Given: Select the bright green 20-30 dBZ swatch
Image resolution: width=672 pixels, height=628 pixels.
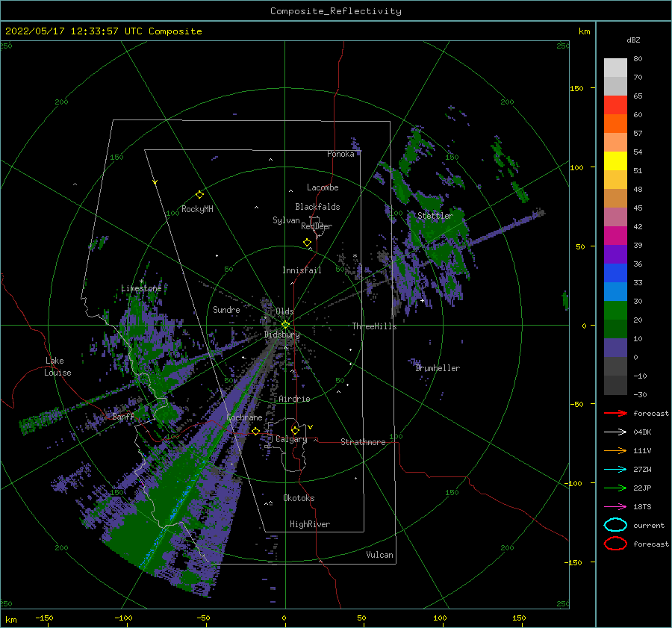Looking at the screenshot, I should click(x=615, y=311).
